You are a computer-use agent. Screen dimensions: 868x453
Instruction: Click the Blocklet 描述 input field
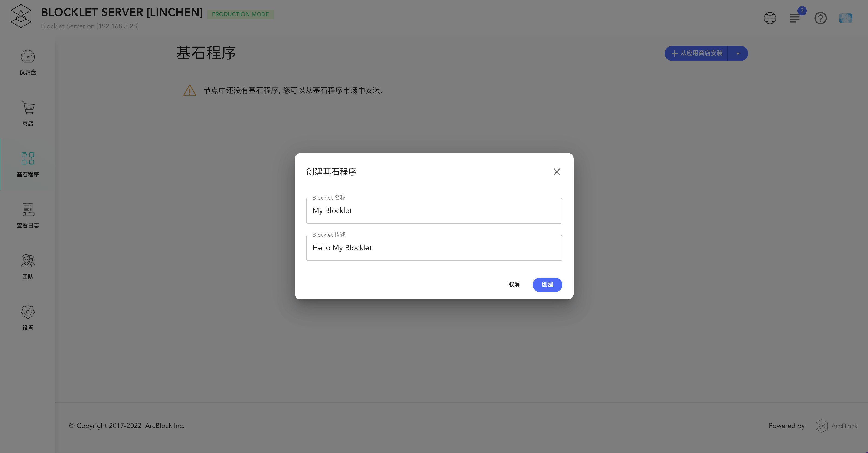434,248
